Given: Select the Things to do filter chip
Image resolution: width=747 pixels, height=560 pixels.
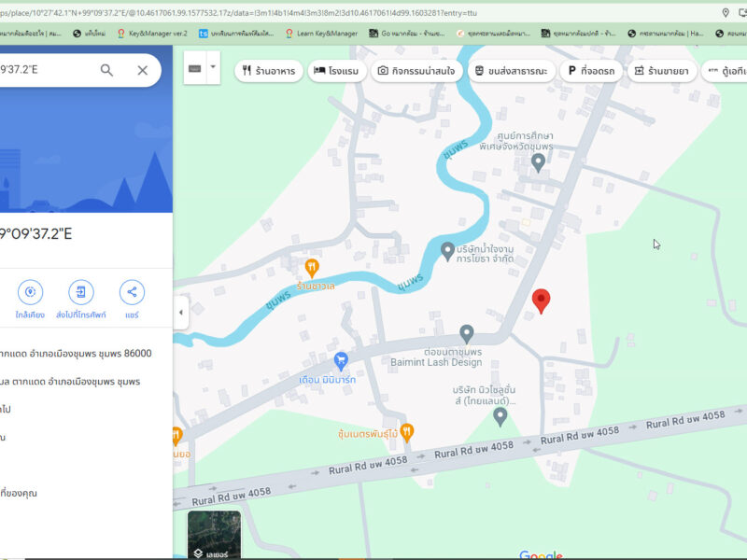Looking at the screenshot, I should click(417, 70).
